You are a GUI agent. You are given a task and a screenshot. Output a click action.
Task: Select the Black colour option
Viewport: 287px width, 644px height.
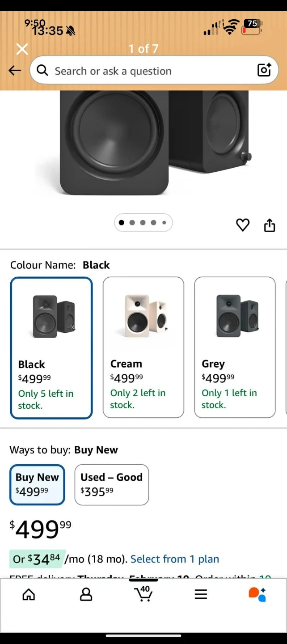[51, 348]
